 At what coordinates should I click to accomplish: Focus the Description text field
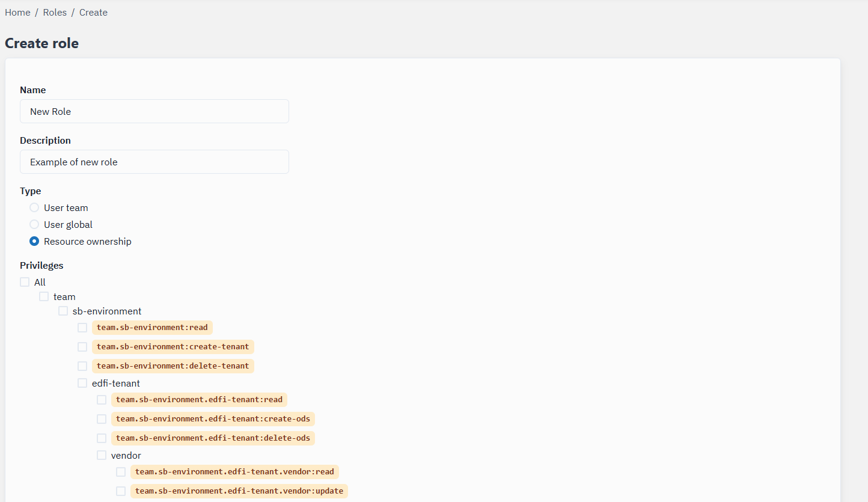tap(154, 162)
